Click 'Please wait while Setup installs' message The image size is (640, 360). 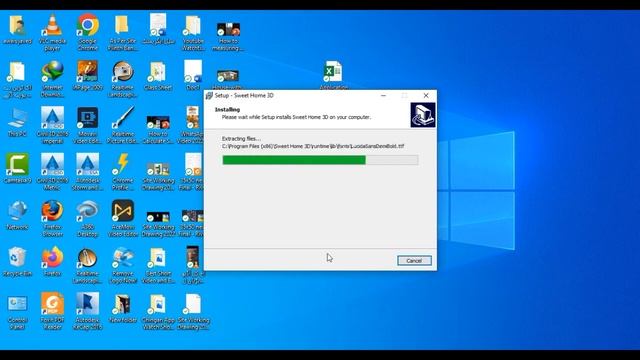296,117
